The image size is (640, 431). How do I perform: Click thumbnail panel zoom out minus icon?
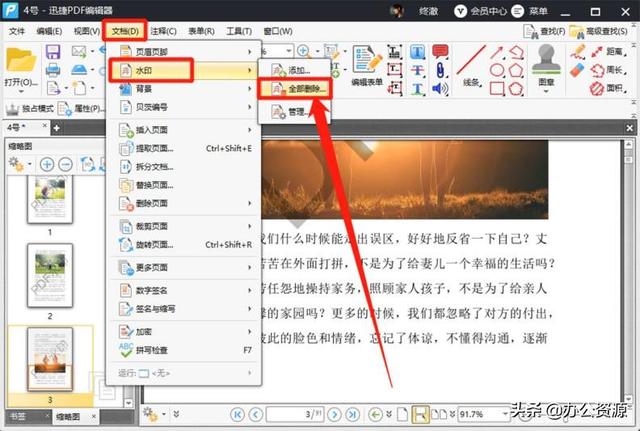[x=66, y=164]
